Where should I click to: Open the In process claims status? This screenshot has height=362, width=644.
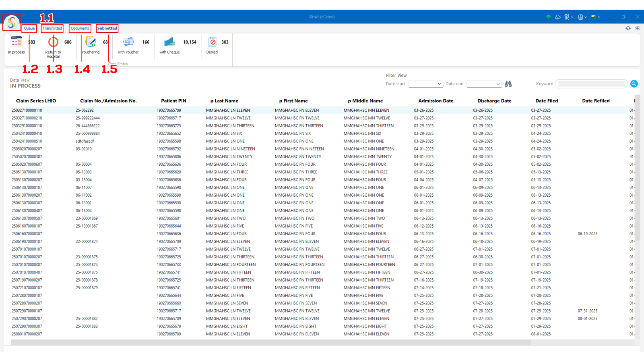pos(17,42)
